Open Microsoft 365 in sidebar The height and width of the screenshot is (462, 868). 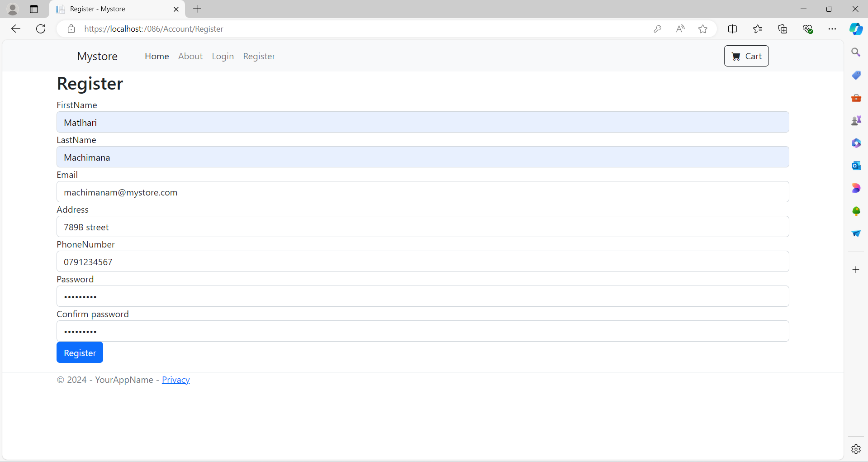tap(856, 143)
